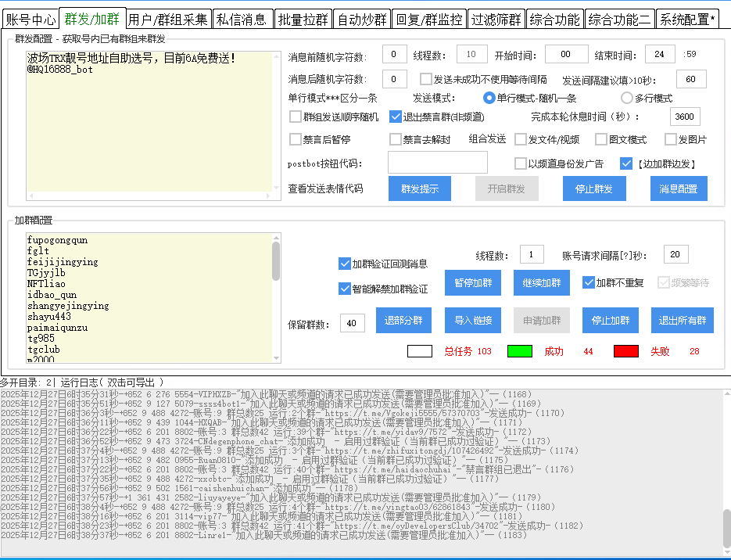Click the 群发提示 button
This screenshot has width=731, height=560.
(x=420, y=189)
